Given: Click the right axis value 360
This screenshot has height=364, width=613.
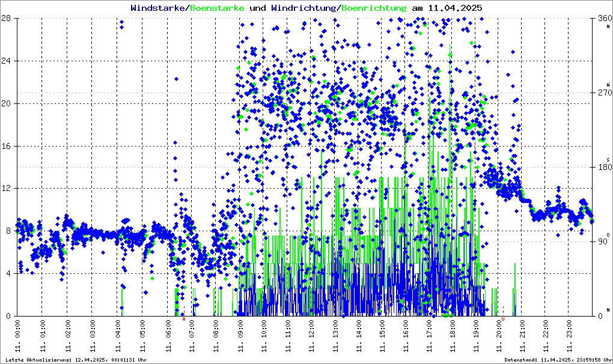Looking at the screenshot, I should pos(605,19).
